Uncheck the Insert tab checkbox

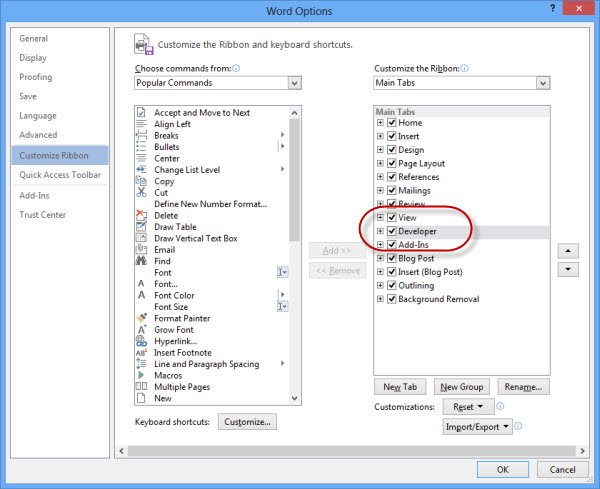(391, 136)
